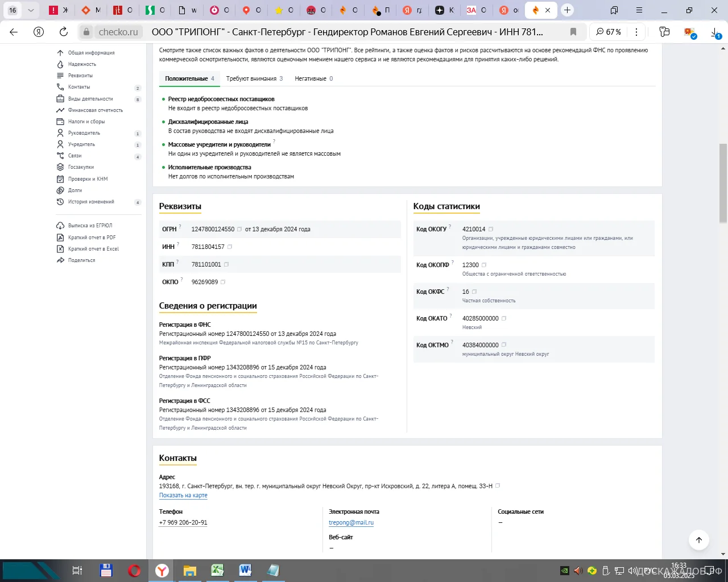Copy the ОКОГУ code 4210014
This screenshot has width=728, height=582.
[491, 229]
